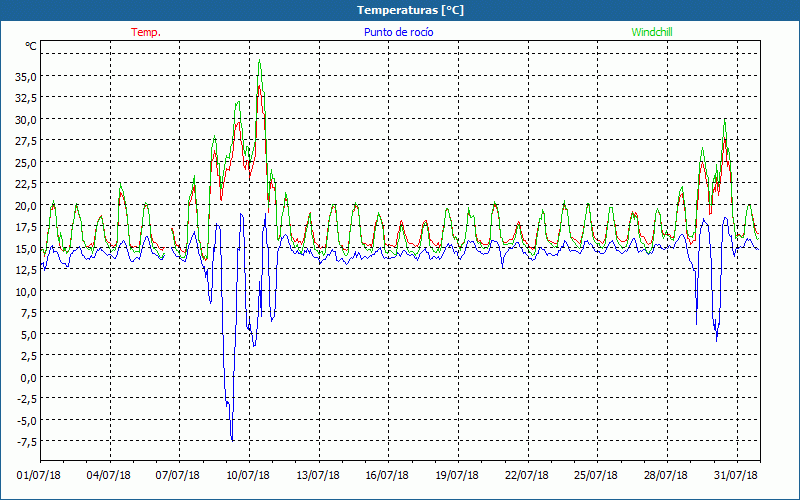800x500 pixels.
Task: Click the -2,5 y-axis value
Action: pyautogui.click(x=26, y=399)
